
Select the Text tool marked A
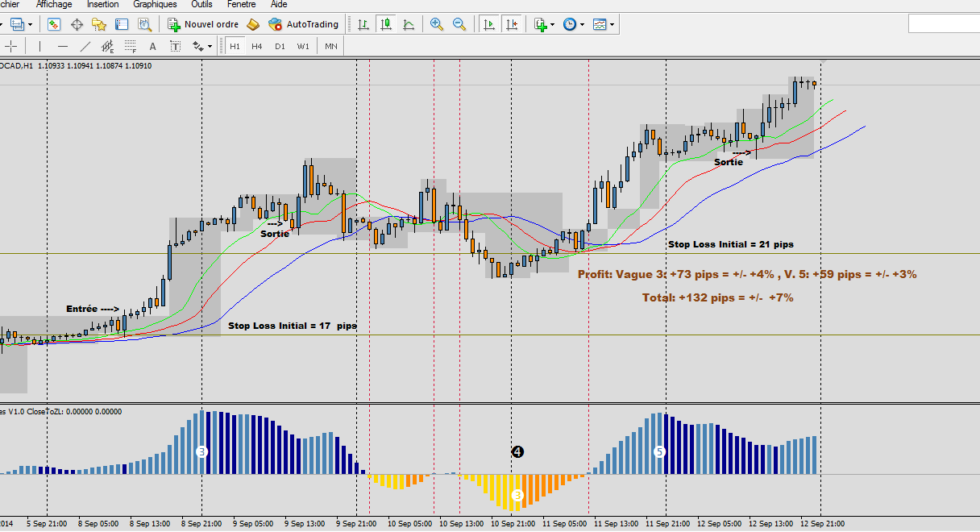coord(153,46)
